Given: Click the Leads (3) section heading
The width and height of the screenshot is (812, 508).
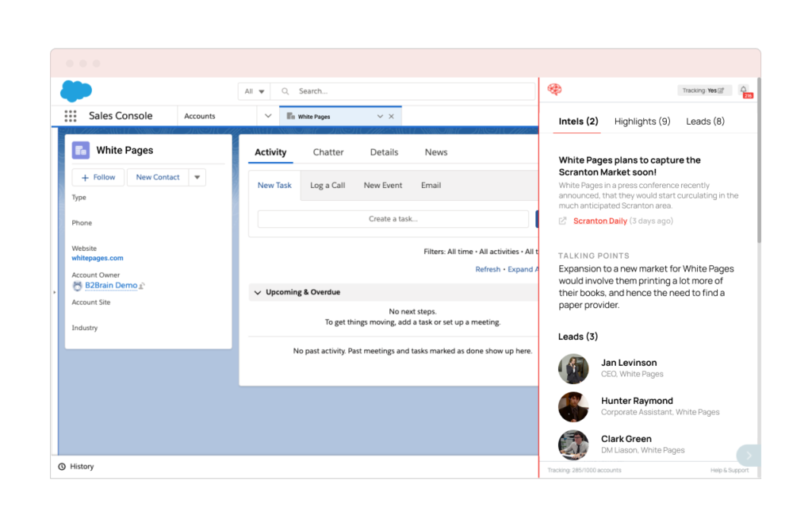Looking at the screenshot, I should (x=578, y=337).
